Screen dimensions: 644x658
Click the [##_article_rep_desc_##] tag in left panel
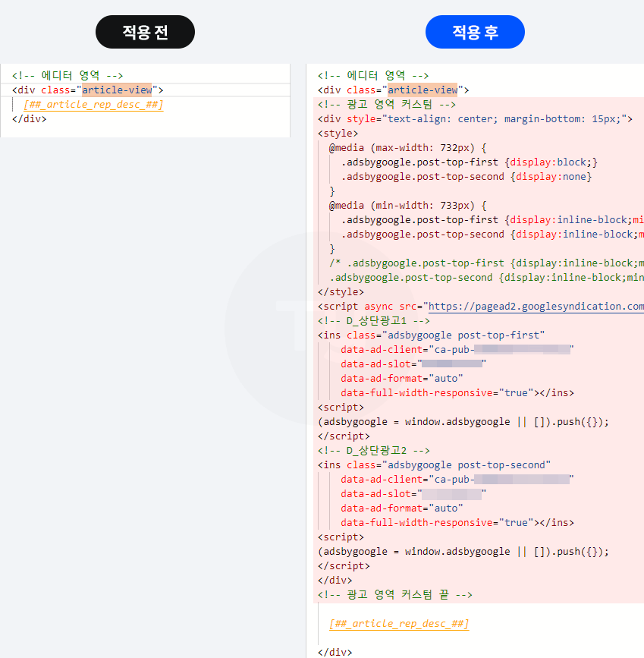(x=93, y=104)
